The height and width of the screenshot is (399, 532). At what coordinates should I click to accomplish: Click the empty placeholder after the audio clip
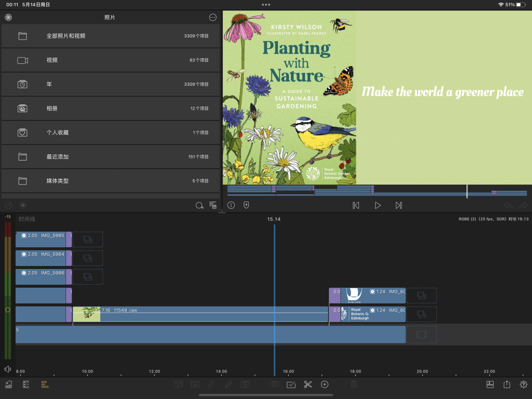pos(421,335)
